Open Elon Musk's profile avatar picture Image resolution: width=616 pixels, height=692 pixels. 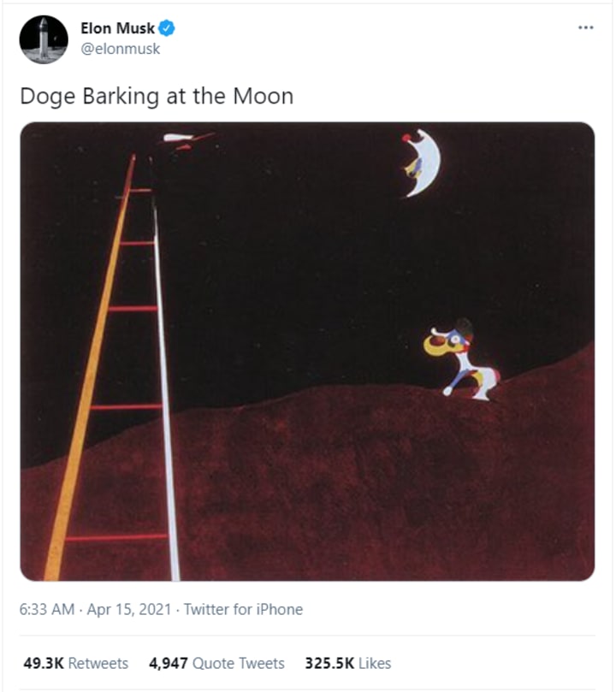(x=44, y=39)
